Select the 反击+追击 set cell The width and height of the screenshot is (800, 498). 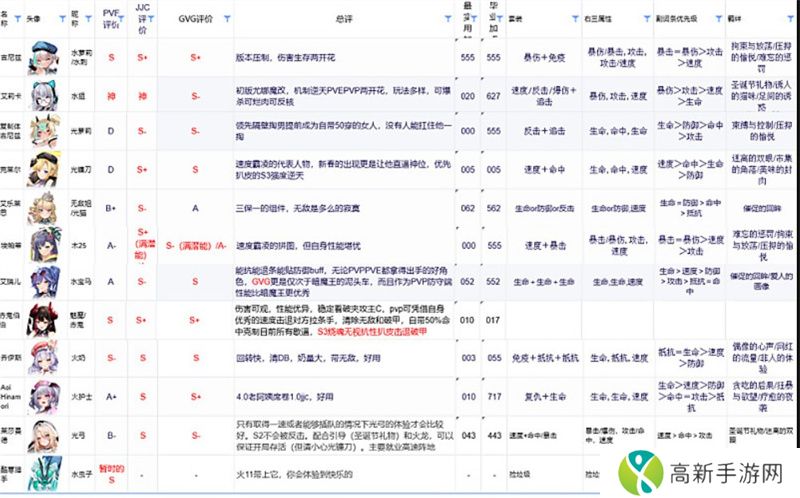[544, 131]
